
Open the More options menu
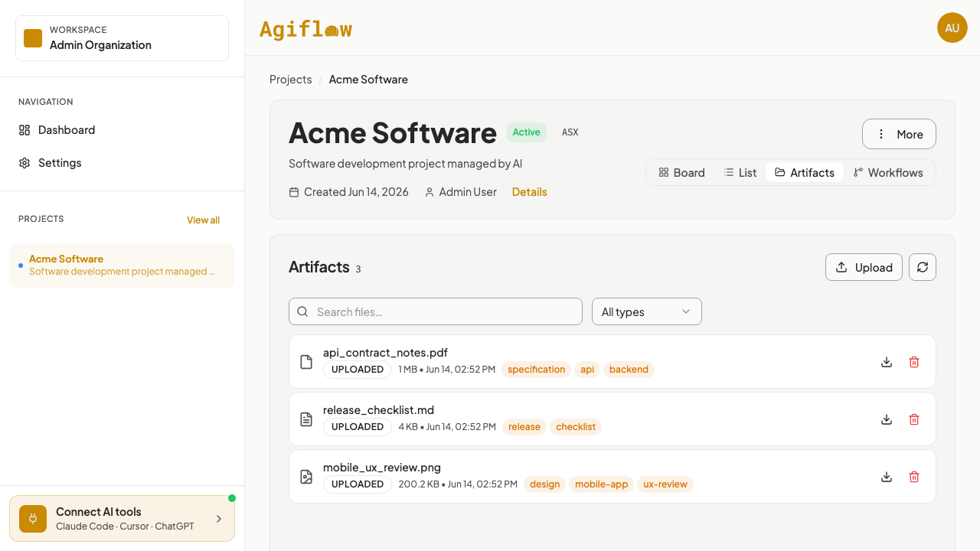click(899, 134)
